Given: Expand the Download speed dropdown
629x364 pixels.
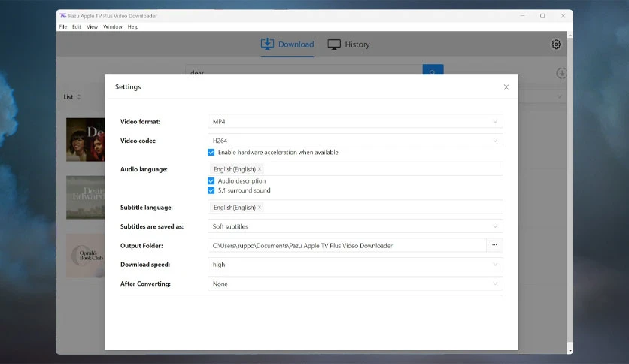Looking at the screenshot, I should pos(355,264).
